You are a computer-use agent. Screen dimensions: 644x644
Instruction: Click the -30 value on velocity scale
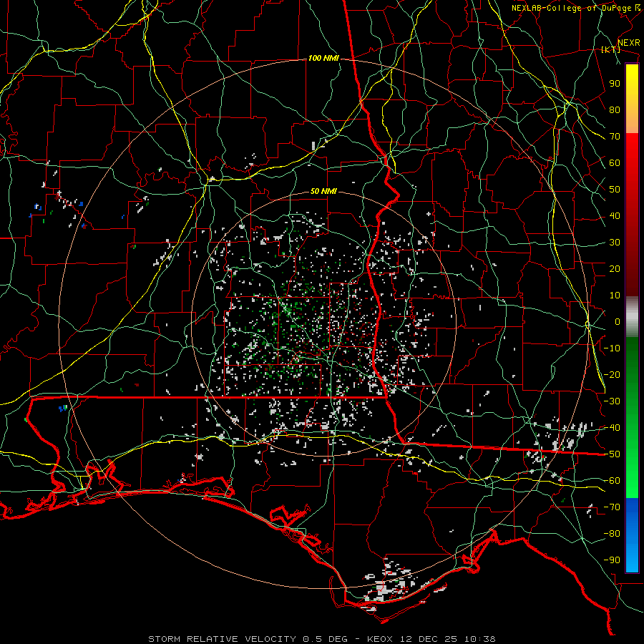pyautogui.click(x=612, y=401)
